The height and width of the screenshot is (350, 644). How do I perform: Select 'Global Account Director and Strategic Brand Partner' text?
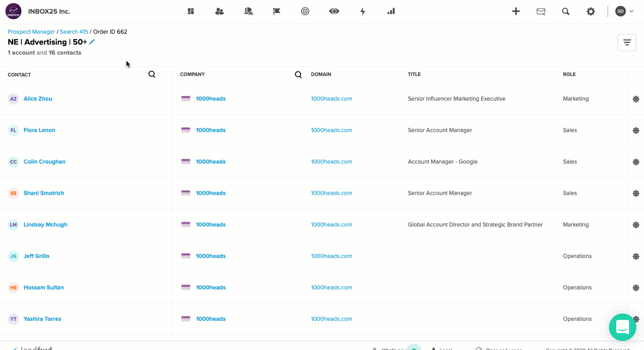tap(475, 224)
